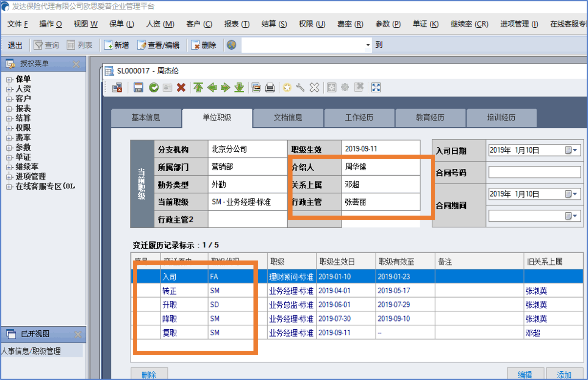This screenshot has height=380, width=588.
Task: Click the red X cancel icon
Action: click(x=181, y=88)
